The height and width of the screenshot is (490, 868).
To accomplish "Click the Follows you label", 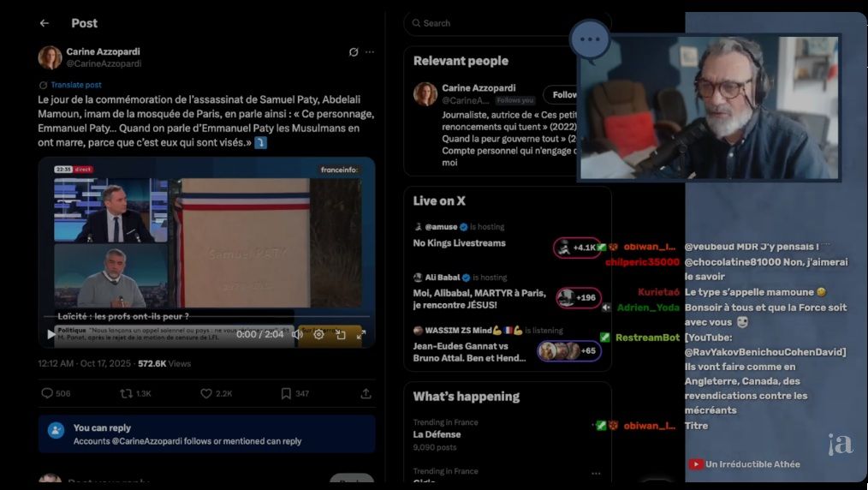I will pos(514,100).
